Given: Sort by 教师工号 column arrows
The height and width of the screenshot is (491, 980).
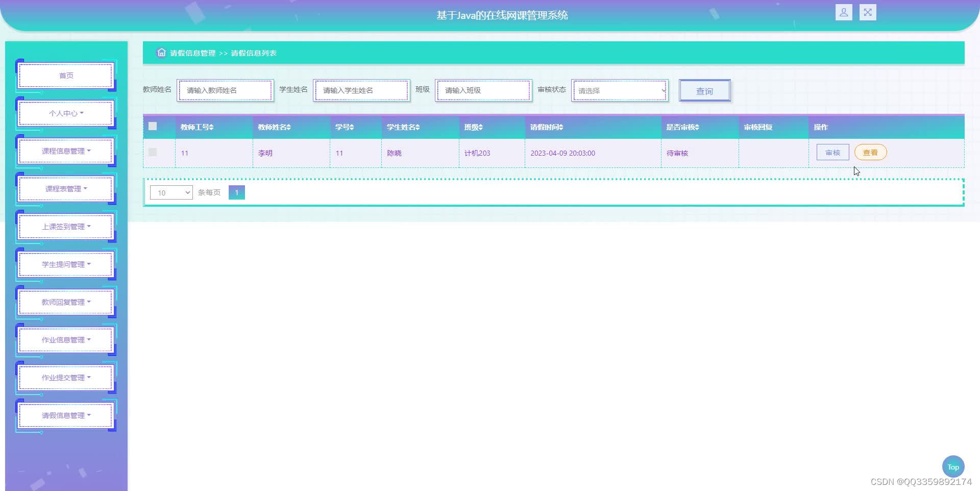Looking at the screenshot, I should tap(211, 127).
